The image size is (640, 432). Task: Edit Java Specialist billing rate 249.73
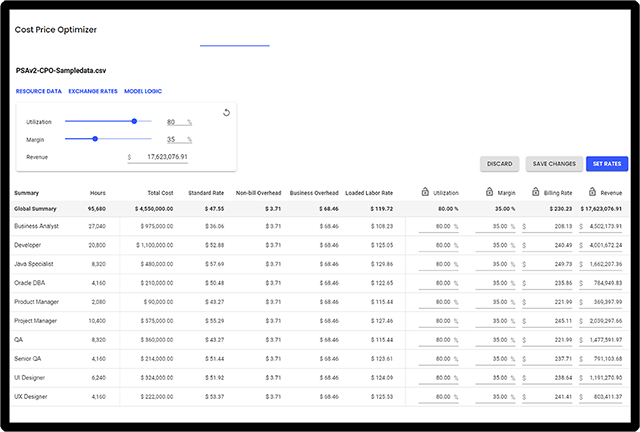[547, 264]
